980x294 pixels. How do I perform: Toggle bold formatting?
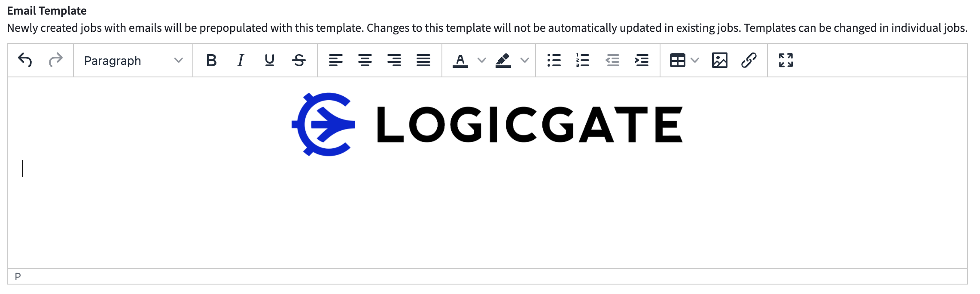click(211, 60)
